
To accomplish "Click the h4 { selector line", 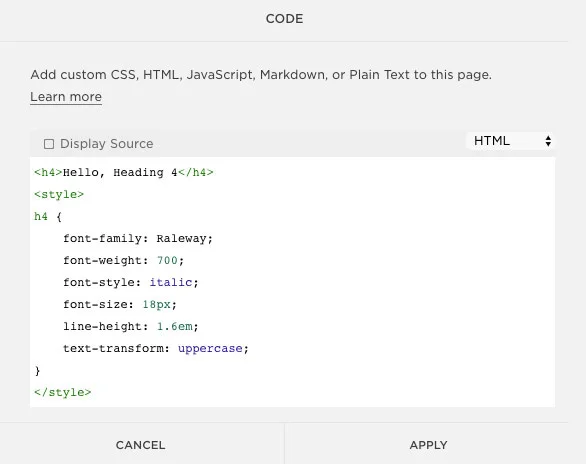I will coord(48,217).
